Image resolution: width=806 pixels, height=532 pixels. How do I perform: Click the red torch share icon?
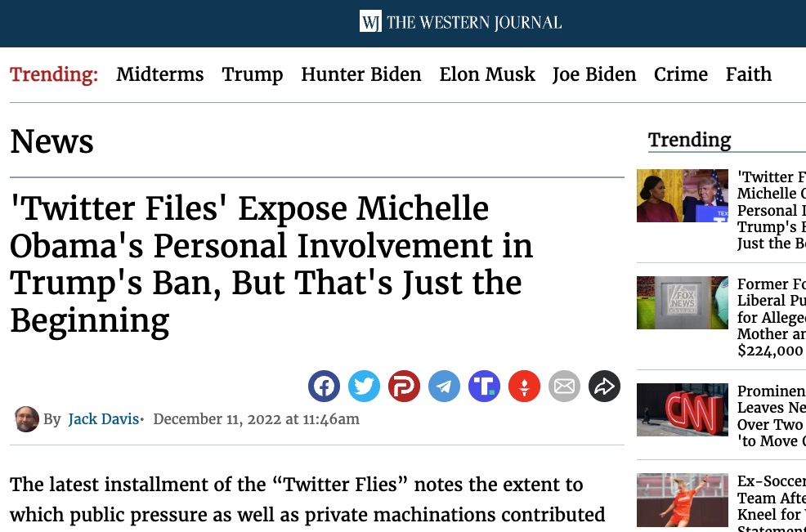click(524, 386)
